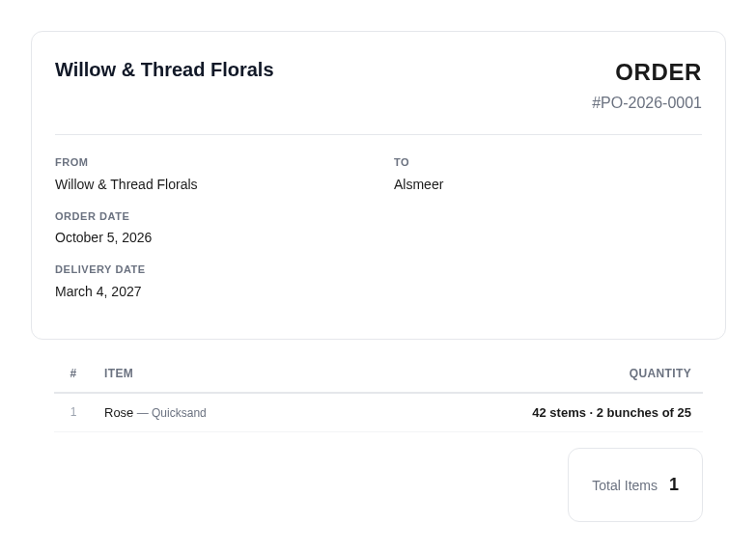
Task: Click the sender name Willow & Thread Florals
Action: click(126, 184)
